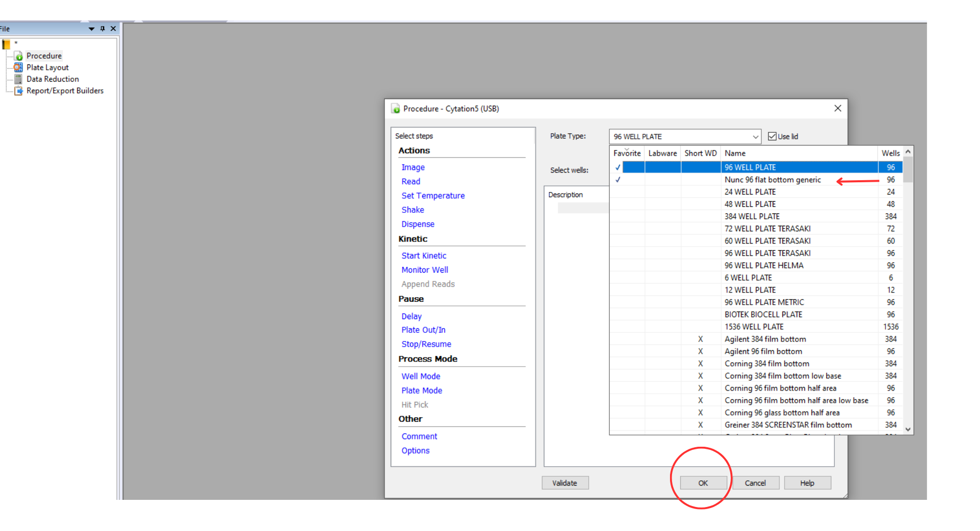The height and width of the screenshot is (531, 980).
Task: Open the Procedure tree item
Action: [x=44, y=56]
